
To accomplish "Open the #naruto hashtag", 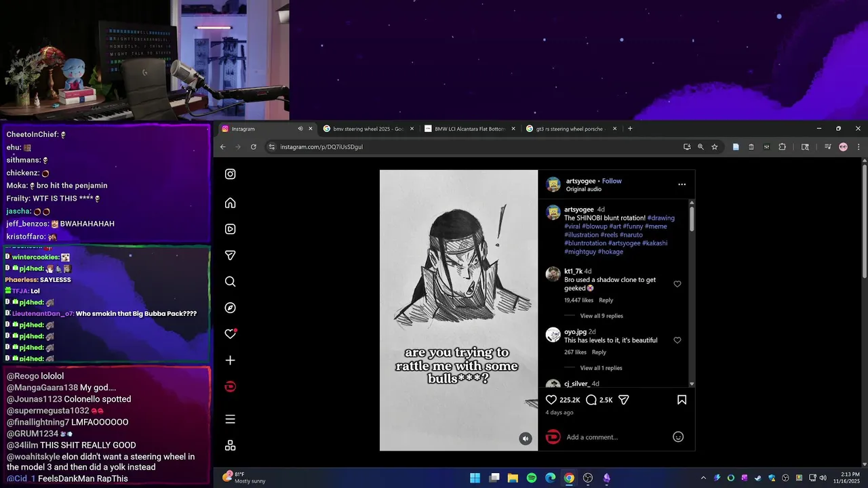I will click(631, 235).
